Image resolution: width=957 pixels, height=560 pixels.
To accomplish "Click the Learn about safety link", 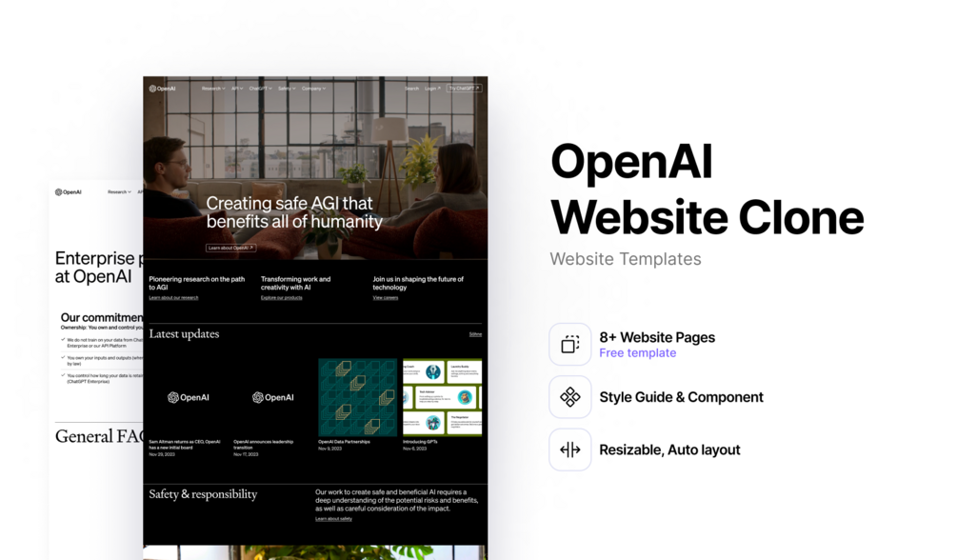I will [x=334, y=519].
